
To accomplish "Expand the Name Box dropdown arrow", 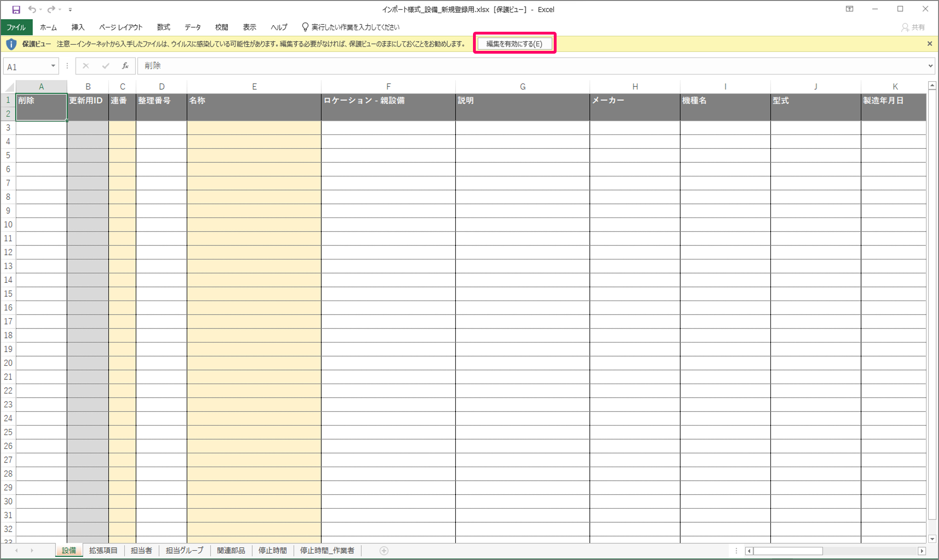I will [53, 66].
